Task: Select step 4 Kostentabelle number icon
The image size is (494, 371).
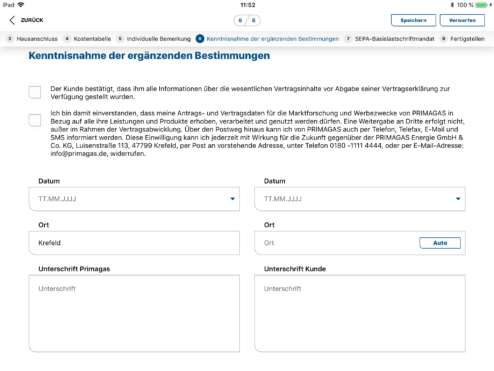Action: [x=67, y=39]
